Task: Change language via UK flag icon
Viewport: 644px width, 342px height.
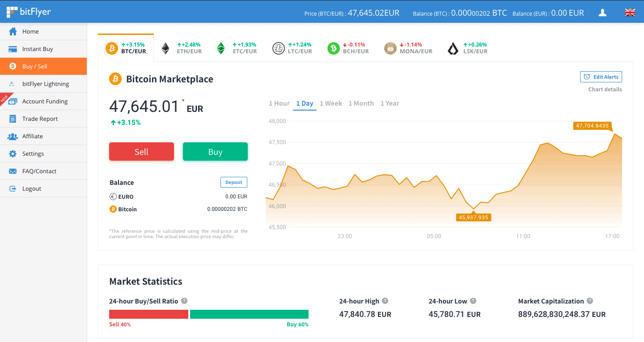Action: 630,13
